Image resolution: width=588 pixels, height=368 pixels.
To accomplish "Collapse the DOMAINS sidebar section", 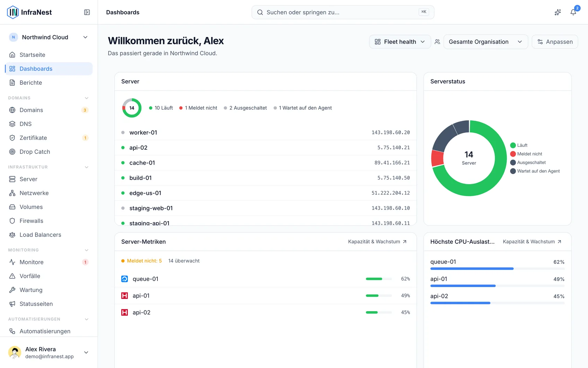I will pyautogui.click(x=86, y=98).
